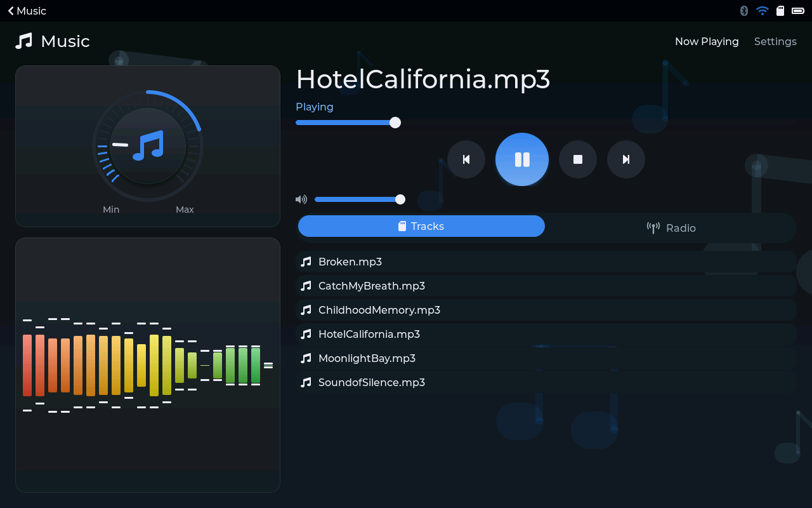The height and width of the screenshot is (508, 812).
Task: Click the note icon beside HotelCalifornia.mp3 row
Action: pyautogui.click(x=306, y=334)
